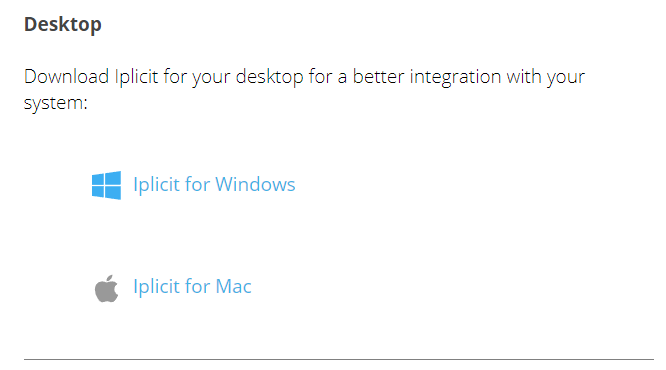Screen dimensions: 666x370
Task: Click the word integration in the description
Action: pos(455,78)
